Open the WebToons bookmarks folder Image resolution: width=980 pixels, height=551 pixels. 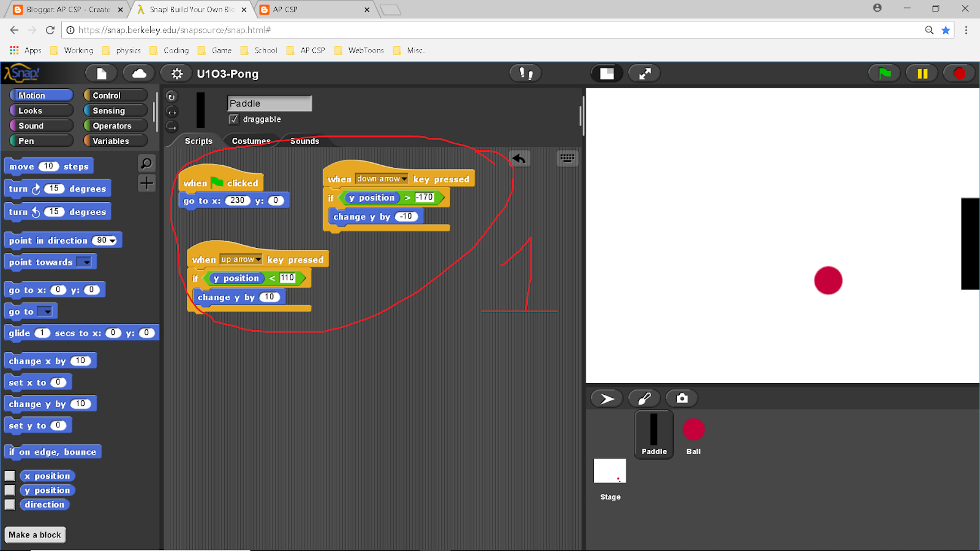coord(360,50)
